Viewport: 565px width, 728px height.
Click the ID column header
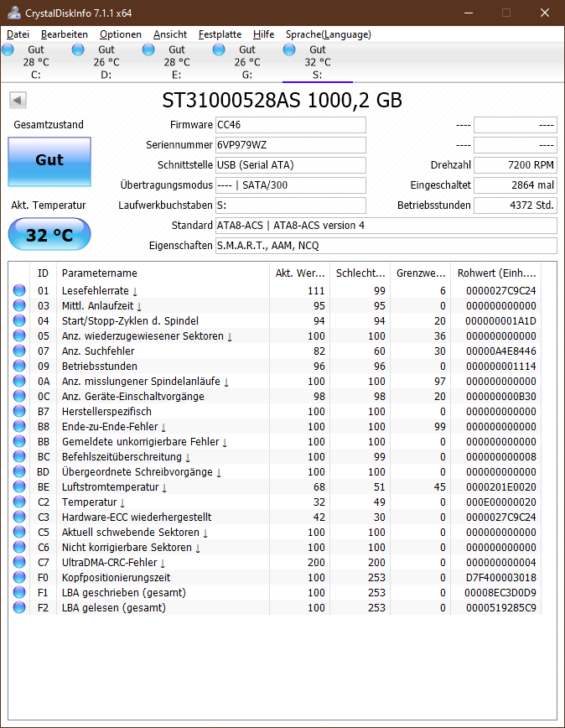pyautogui.click(x=43, y=273)
